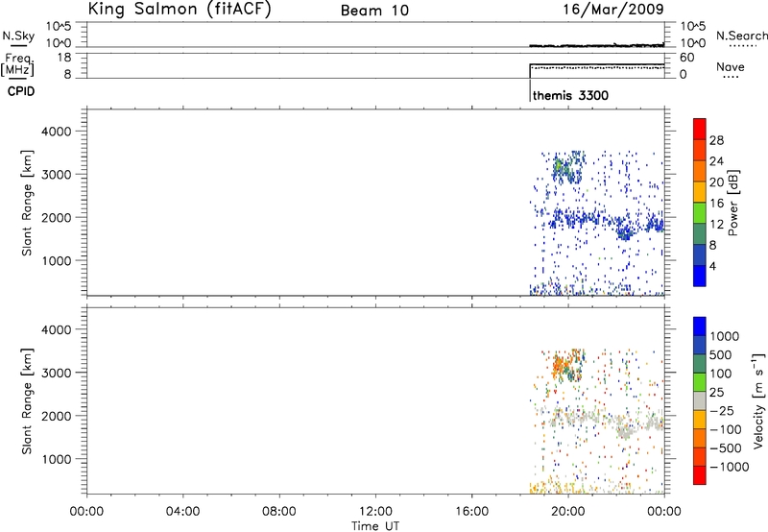Viewport: 768px width, 532px height.
Task: Select the "N.Sky" legend label
Action: coord(18,36)
